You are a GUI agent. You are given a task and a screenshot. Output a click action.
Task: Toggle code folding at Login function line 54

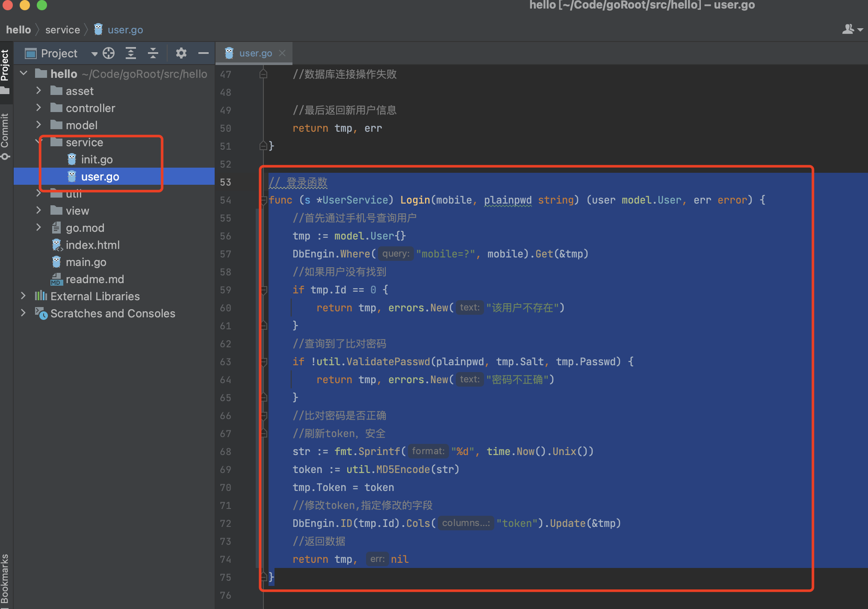tap(264, 200)
